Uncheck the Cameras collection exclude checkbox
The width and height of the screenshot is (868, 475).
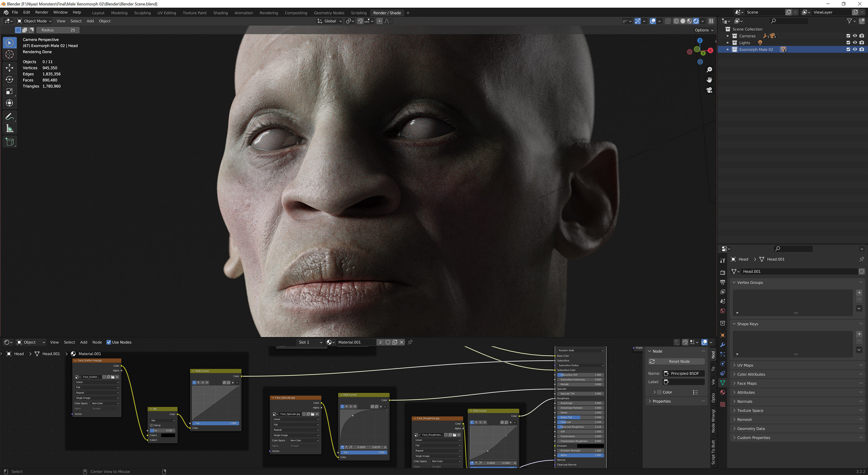[x=848, y=36]
